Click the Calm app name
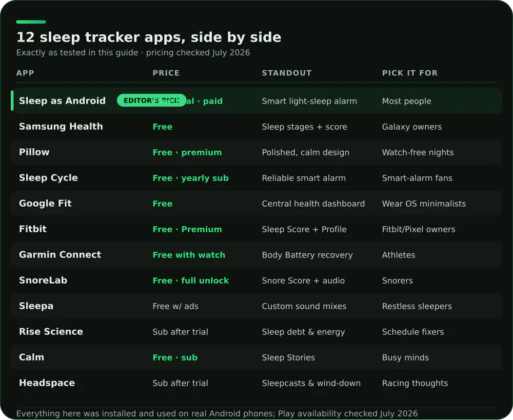This screenshot has height=420, width=513. click(x=31, y=357)
